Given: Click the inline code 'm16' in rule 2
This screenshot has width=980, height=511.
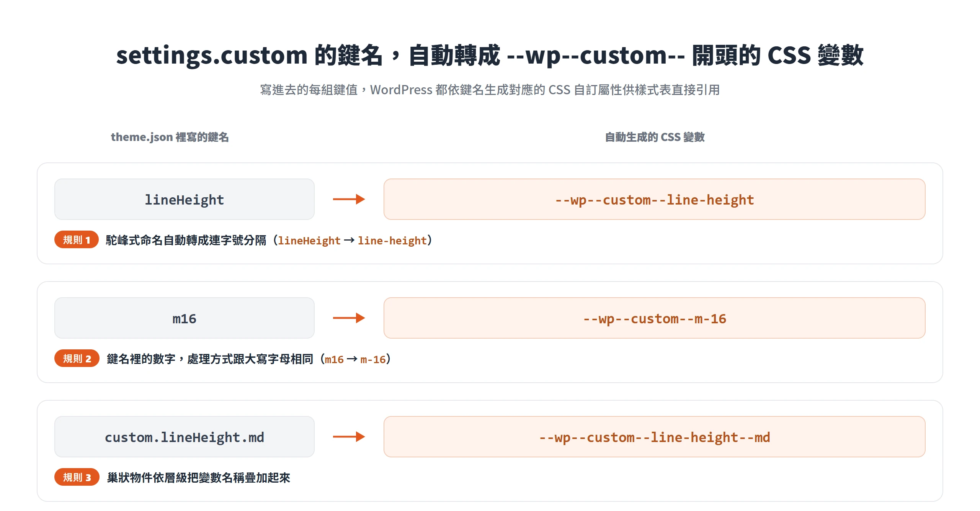Looking at the screenshot, I should pos(334,359).
